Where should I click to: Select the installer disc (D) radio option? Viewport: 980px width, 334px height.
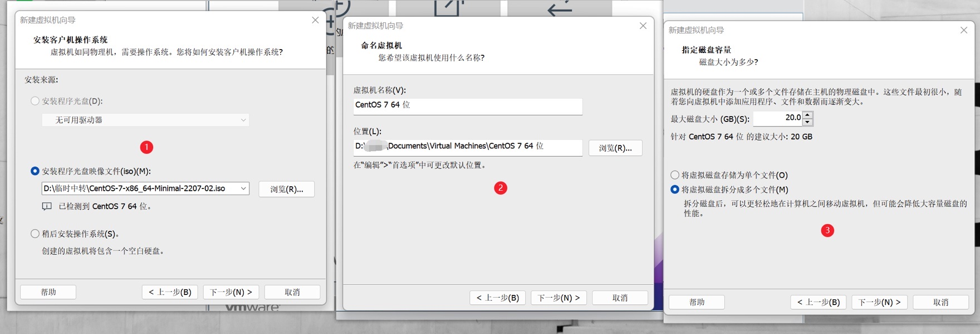[35, 101]
